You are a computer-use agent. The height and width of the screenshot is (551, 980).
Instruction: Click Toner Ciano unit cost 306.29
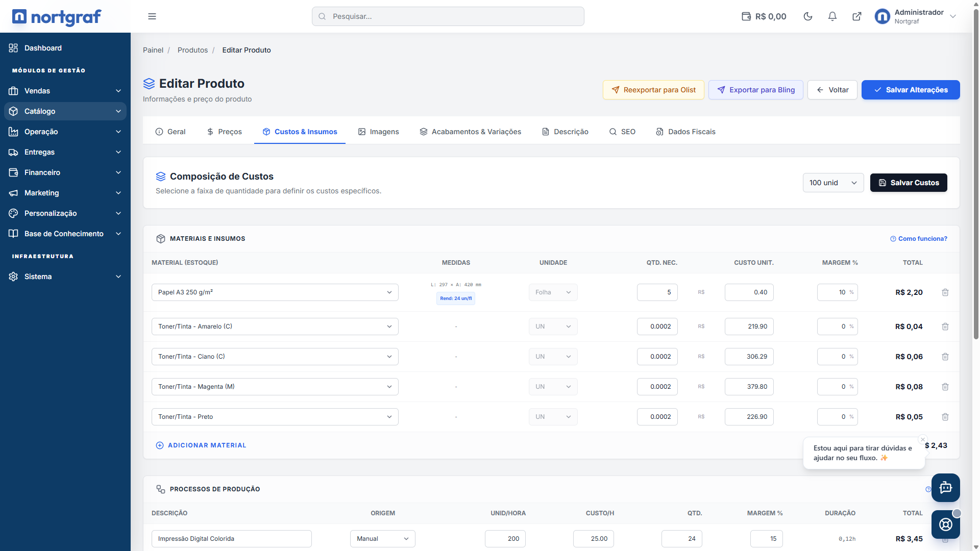[x=749, y=357]
